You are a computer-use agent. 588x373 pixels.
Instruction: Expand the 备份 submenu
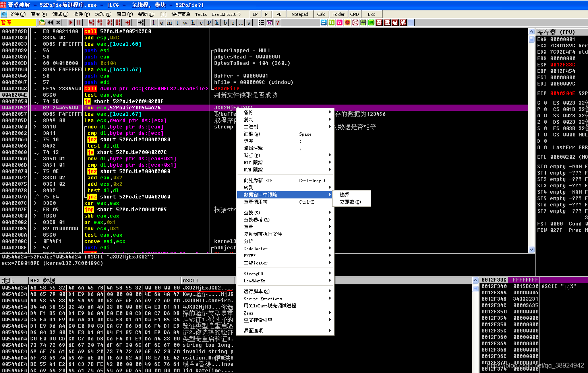(285, 113)
